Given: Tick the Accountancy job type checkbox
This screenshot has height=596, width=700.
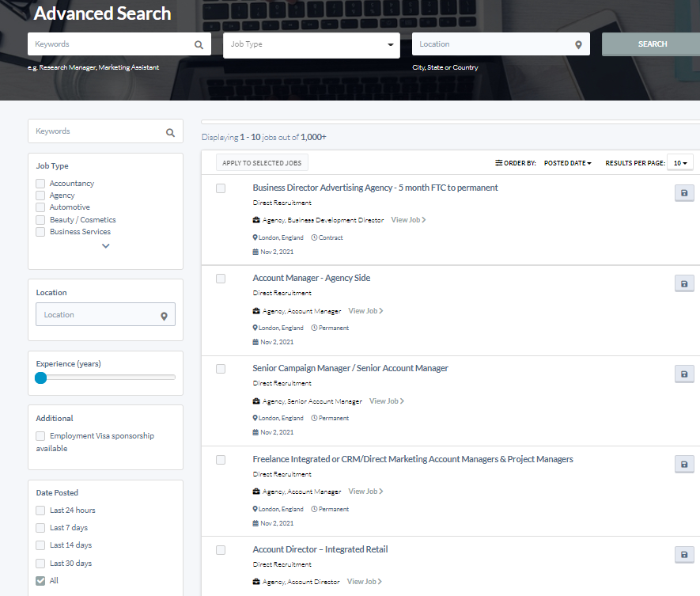Looking at the screenshot, I should coord(40,183).
